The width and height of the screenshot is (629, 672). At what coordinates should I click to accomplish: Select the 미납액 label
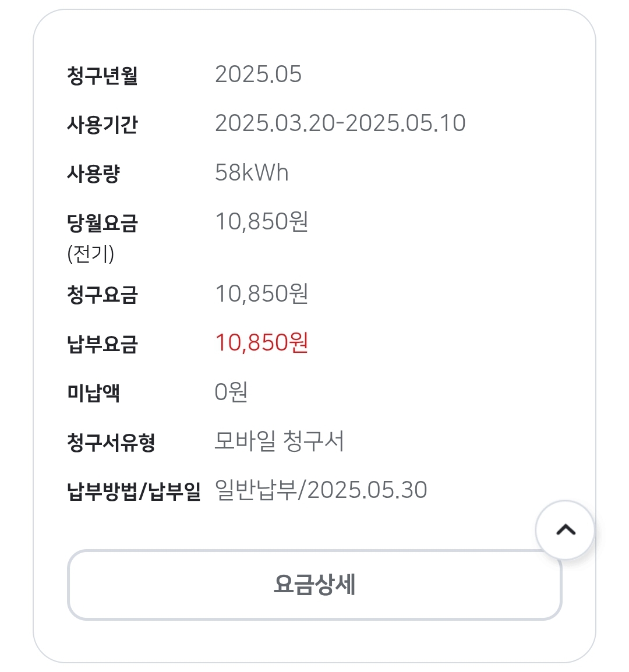pos(94,393)
